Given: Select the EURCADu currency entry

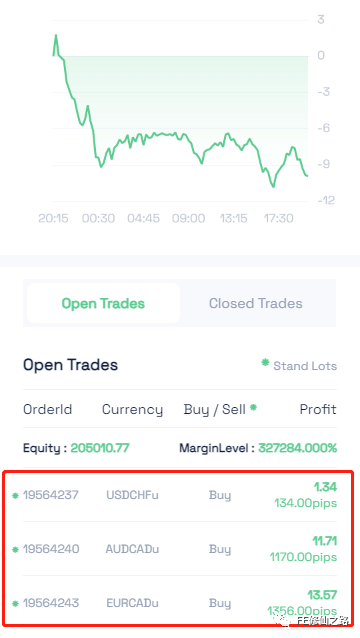Looking at the screenshot, I should tap(132, 603).
